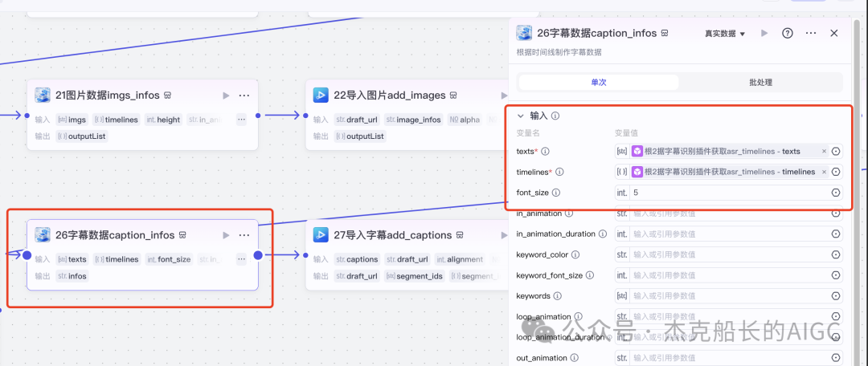Show info icon for keywords variable

[x=558, y=296]
